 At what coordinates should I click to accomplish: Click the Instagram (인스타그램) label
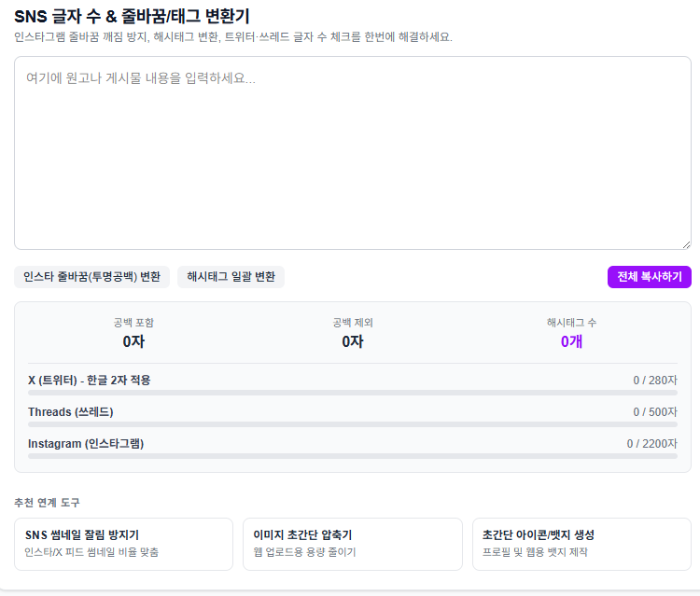[x=86, y=444]
